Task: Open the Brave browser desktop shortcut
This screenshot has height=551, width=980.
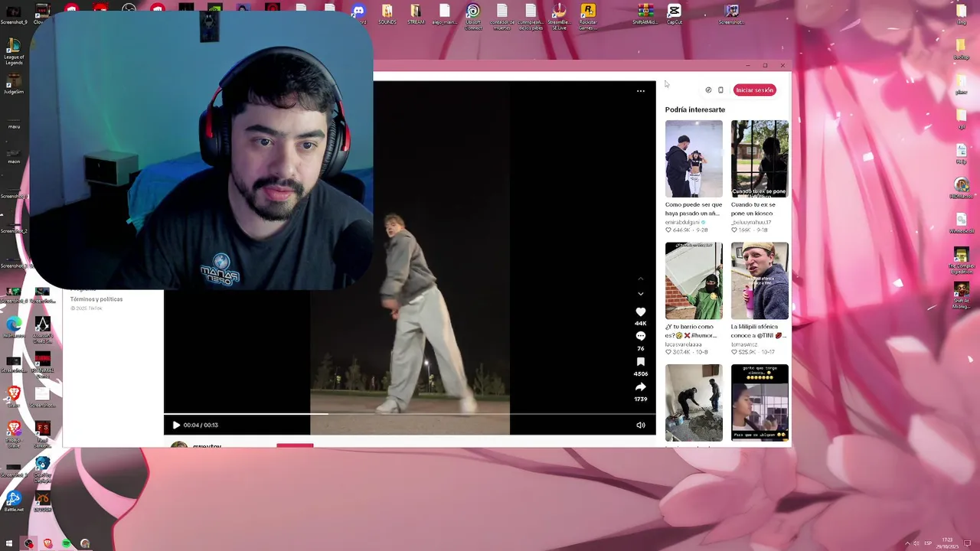Action: pyautogui.click(x=14, y=395)
